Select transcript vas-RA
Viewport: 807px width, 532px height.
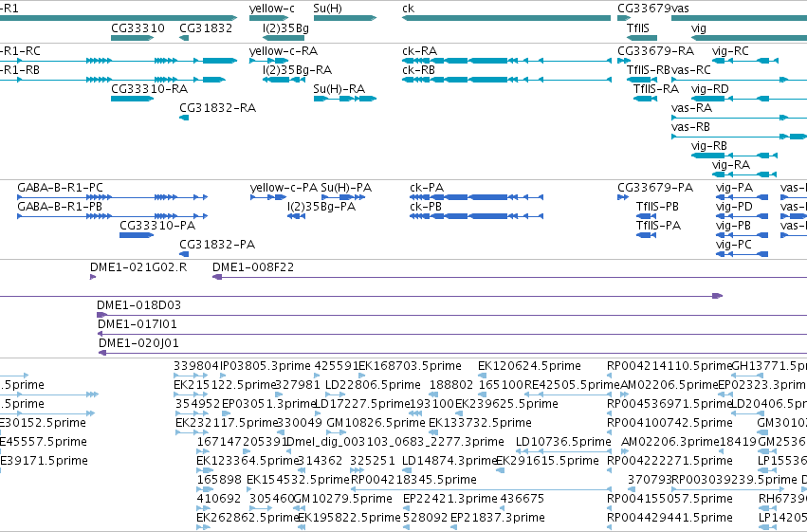click(691, 108)
